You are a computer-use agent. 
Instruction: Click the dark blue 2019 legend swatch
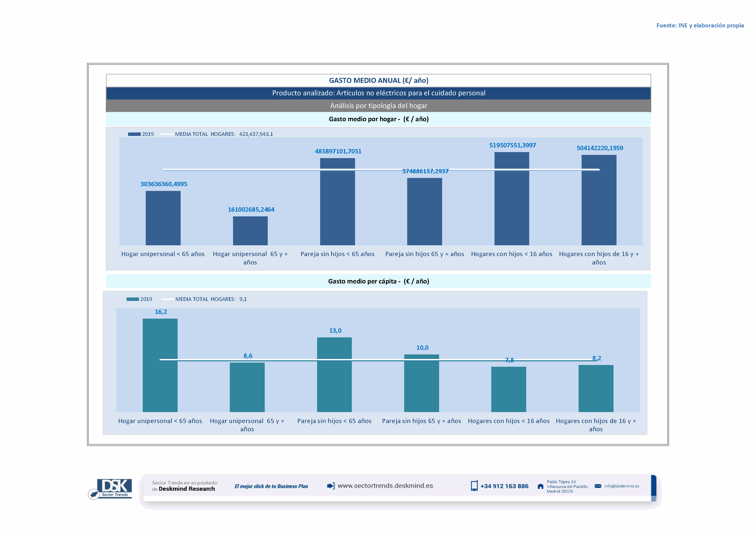[x=134, y=134]
